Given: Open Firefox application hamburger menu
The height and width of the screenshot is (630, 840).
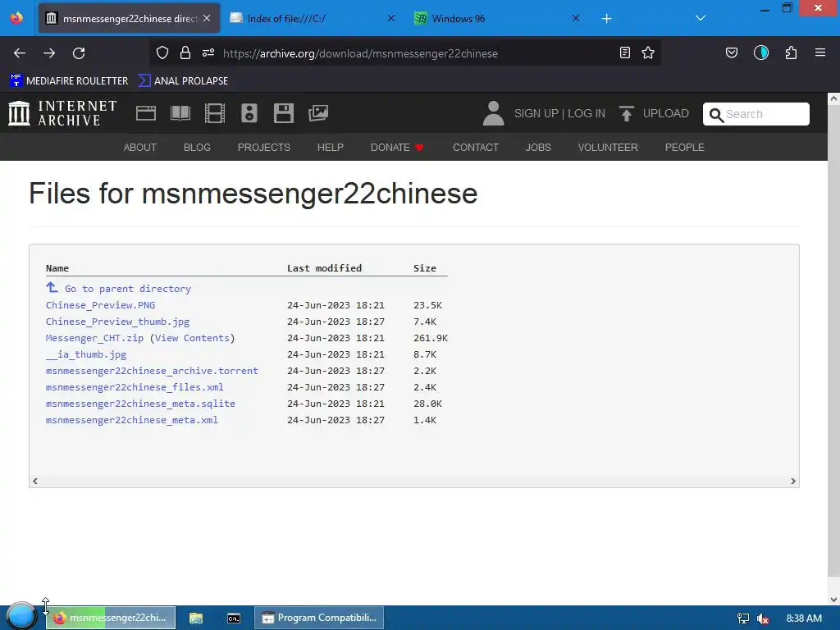Looking at the screenshot, I should point(820,52).
